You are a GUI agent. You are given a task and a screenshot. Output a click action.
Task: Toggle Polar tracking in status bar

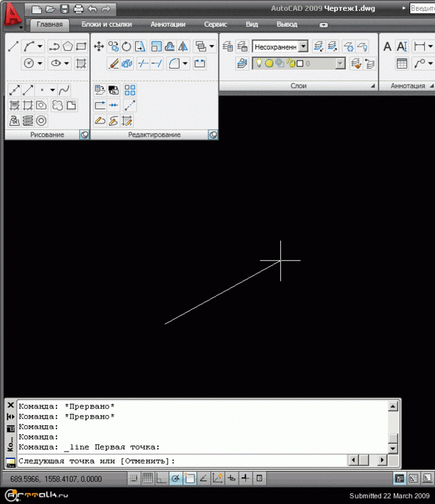tap(175, 478)
